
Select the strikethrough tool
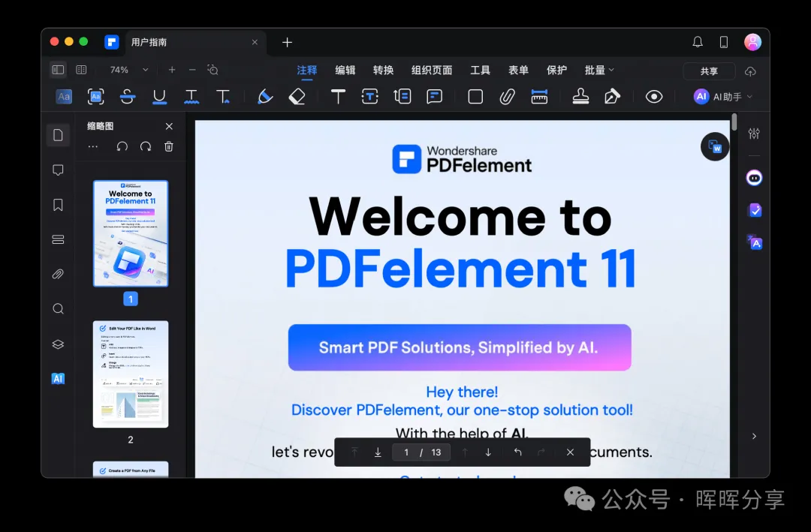[x=127, y=97]
